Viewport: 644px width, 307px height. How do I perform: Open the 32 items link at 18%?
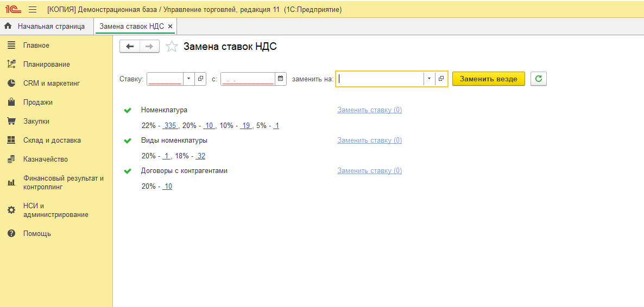point(201,156)
